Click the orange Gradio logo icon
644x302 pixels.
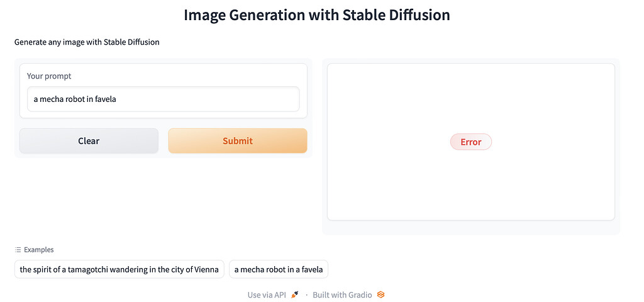[380, 294]
